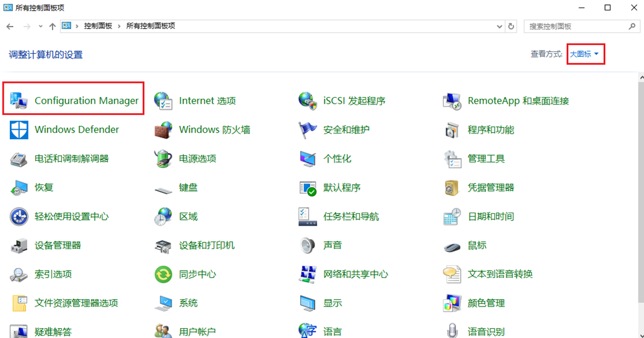Open the recent locations dropdown arrow
The image size is (644, 338).
(40, 27)
